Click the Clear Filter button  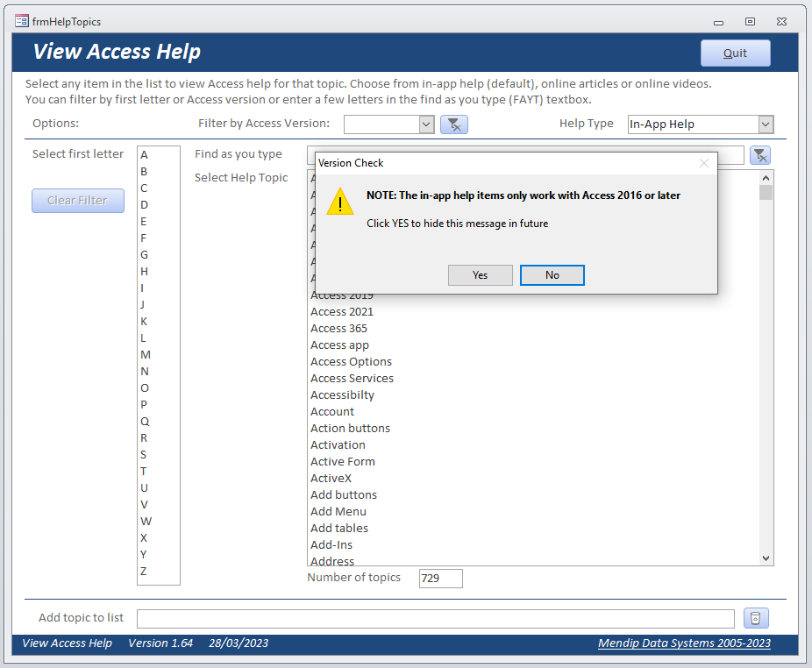pyautogui.click(x=78, y=201)
